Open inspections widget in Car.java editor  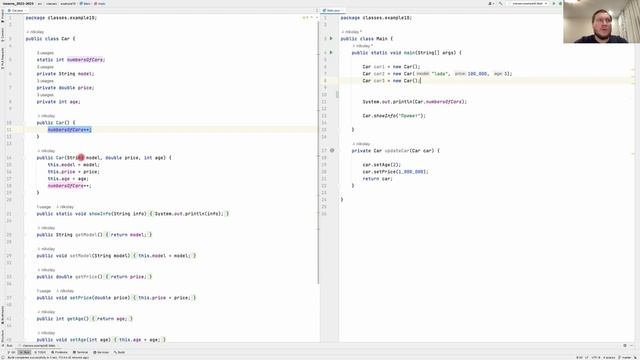[308, 18]
